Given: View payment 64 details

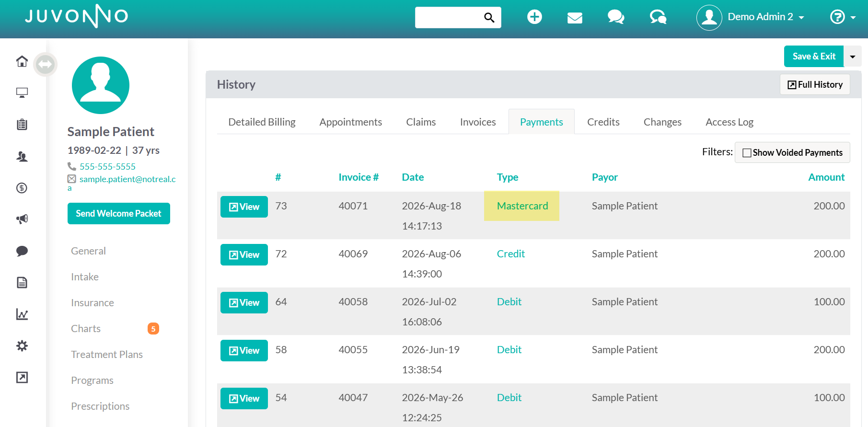Looking at the screenshot, I should click(x=244, y=302).
